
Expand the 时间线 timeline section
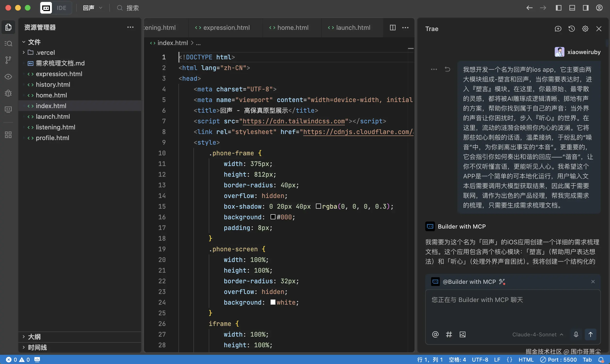click(80, 347)
